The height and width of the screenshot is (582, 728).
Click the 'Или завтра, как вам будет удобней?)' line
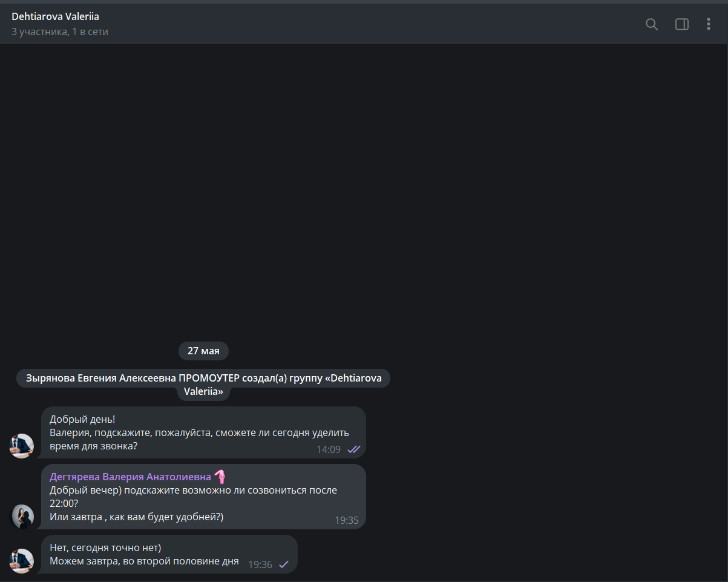click(x=137, y=517)
